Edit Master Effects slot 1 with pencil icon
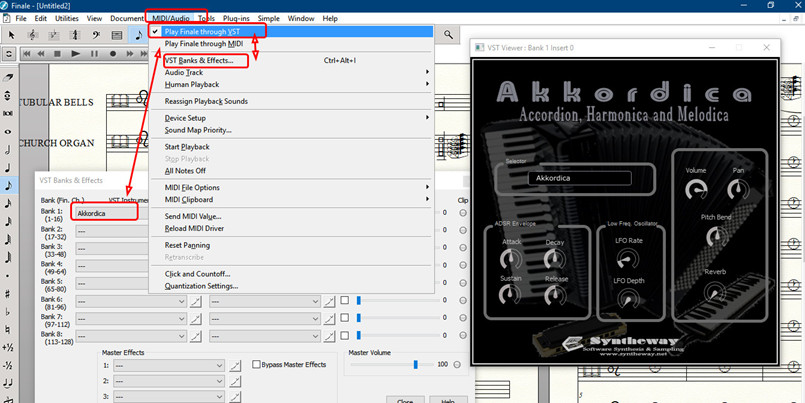805x403 pixels. pyautogui.click(x=234, y=366)
